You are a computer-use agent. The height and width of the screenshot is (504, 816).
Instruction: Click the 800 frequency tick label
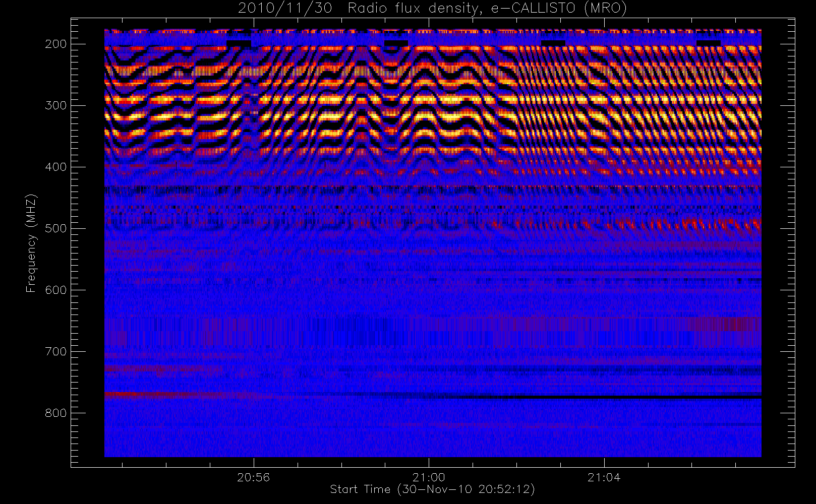click(x=56, y=413)
